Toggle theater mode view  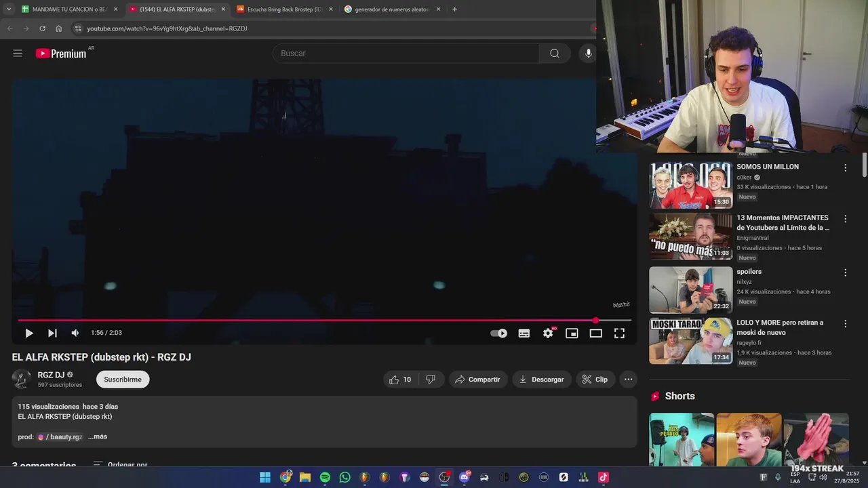point(595,333)
